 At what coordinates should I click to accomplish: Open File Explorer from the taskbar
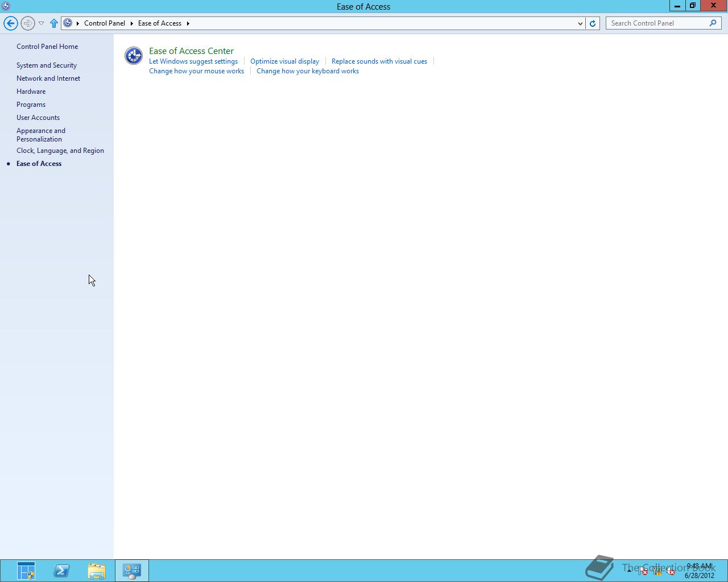pyautogui.click(x=97, y=571)
